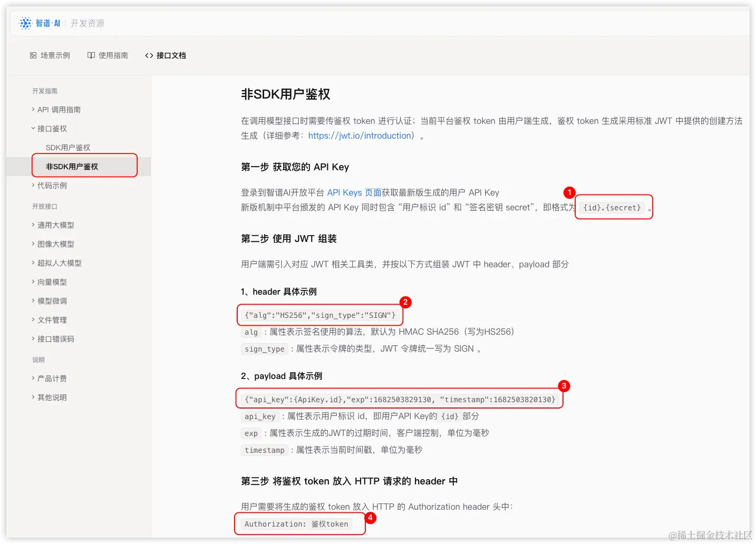Expand the 其他说明 chevron
Screen dimensions: 756x544
tap(33, 397)
